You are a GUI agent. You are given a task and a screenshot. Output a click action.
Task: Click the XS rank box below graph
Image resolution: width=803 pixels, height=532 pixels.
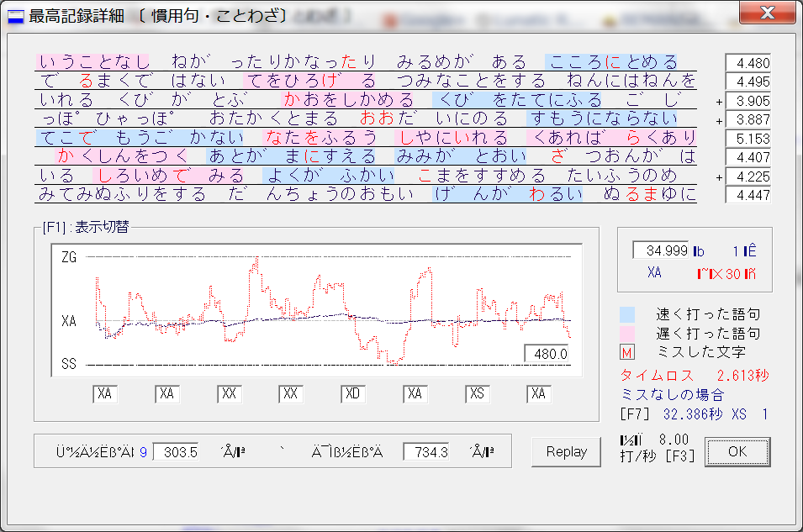click(x=477, y=393)
